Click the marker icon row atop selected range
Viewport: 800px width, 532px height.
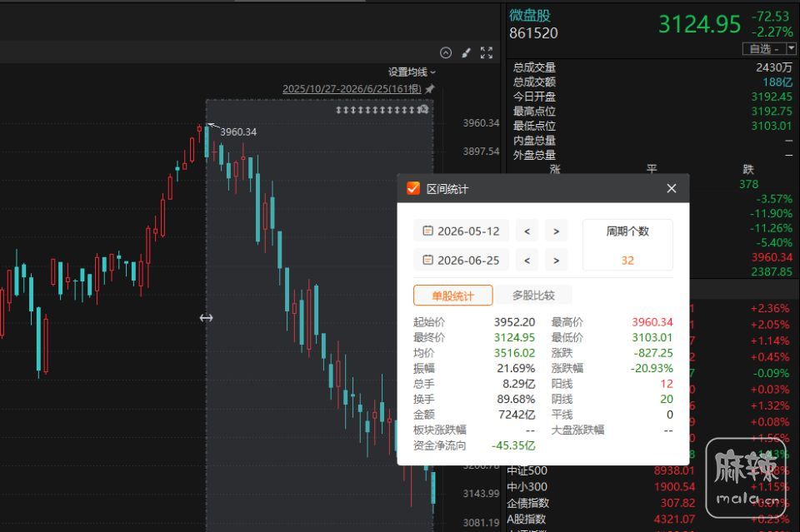pyautogui.click(x=382, y=110)
